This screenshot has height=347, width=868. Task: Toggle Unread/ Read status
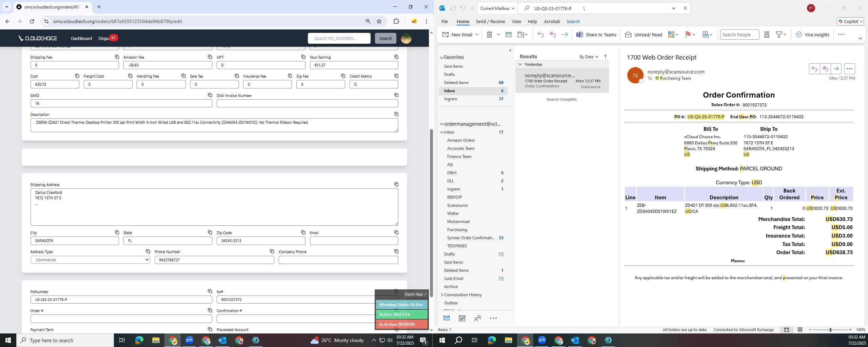644,35
